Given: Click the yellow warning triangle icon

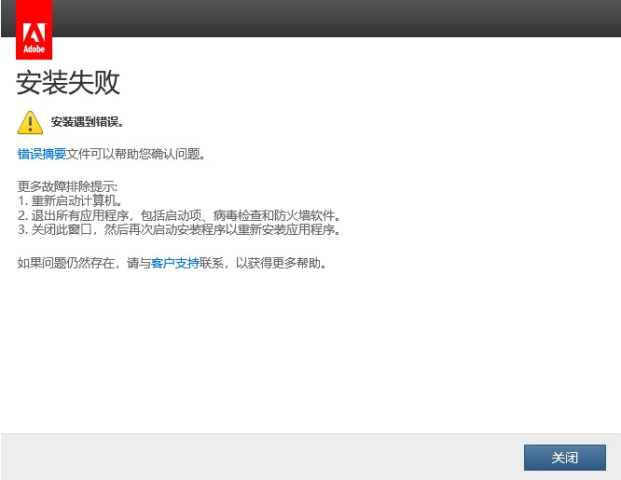Looking at the screenshot, I should click(x=30, y=122).
